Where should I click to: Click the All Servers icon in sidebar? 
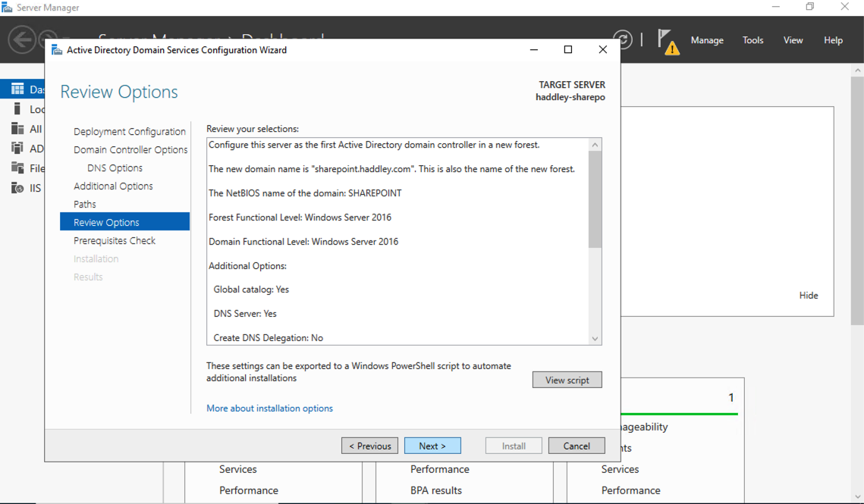click(17, 128)
